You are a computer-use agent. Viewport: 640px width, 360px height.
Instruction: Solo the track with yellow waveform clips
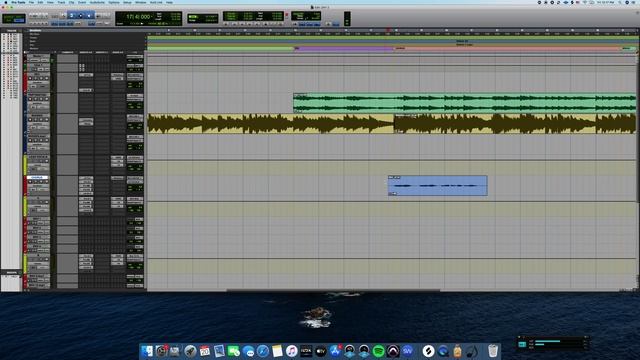tap(41, 120)
